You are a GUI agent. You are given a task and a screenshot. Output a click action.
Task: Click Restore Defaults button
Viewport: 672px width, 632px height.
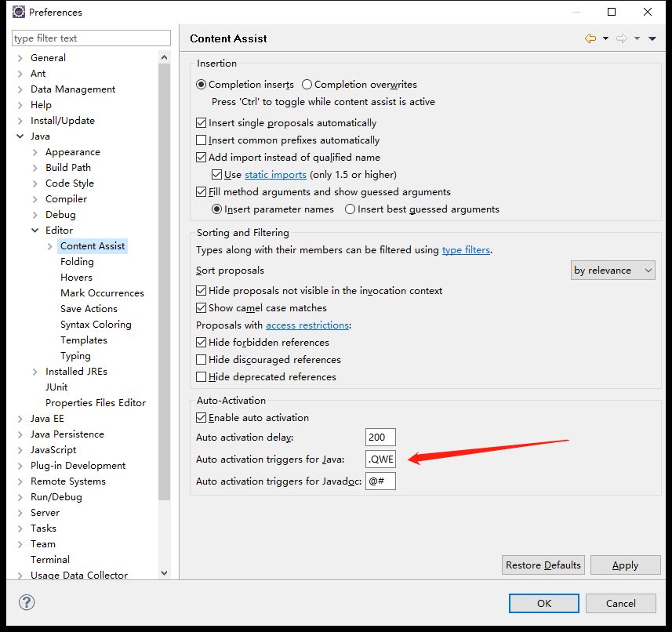543,565
